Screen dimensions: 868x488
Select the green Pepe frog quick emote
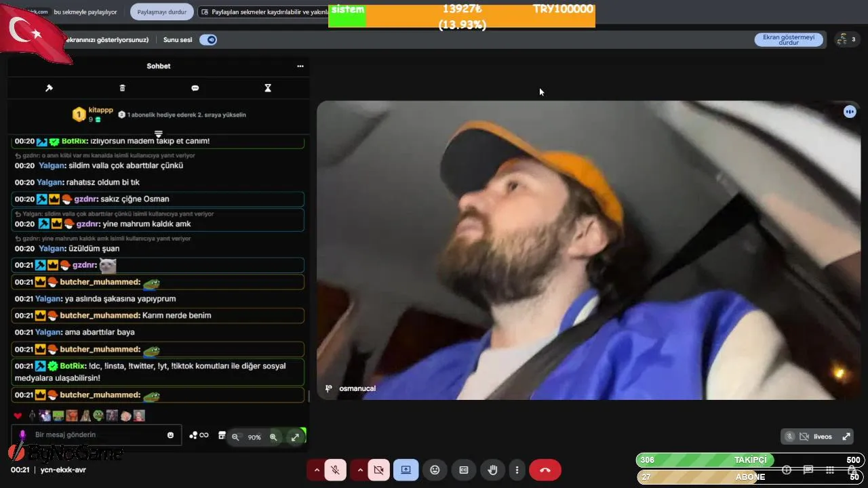pyautogui.click(x=98, y=415)
